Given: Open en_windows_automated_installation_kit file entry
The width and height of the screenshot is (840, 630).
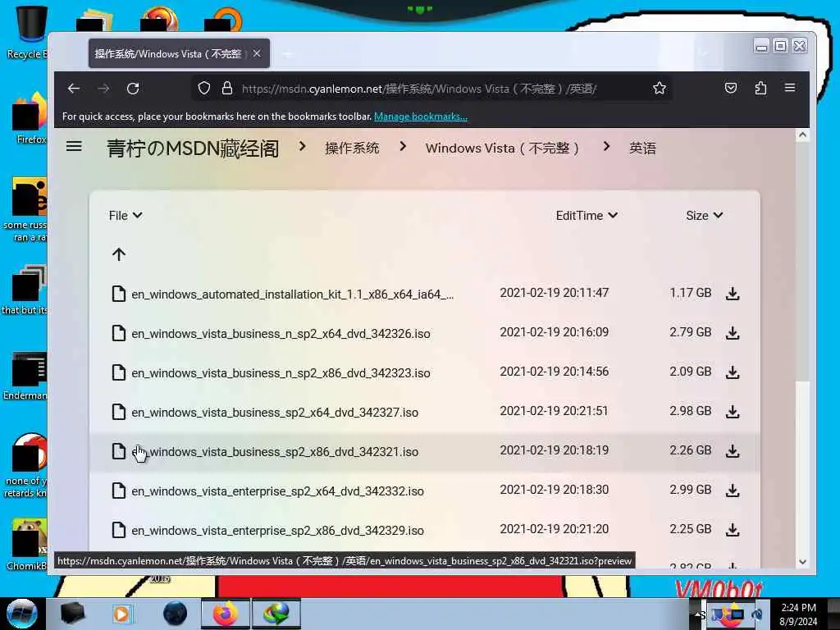Looking at the screenshot, I should click(x=293, y=294).
